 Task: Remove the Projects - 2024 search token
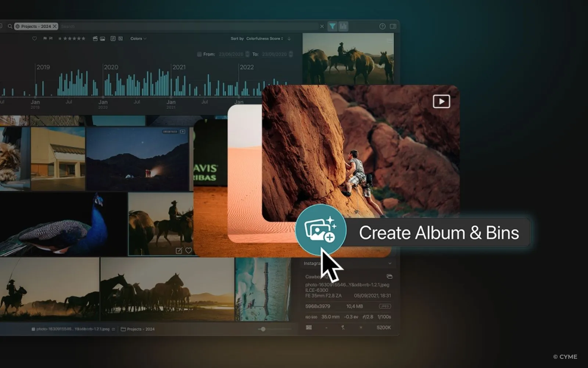click(55, 26)
